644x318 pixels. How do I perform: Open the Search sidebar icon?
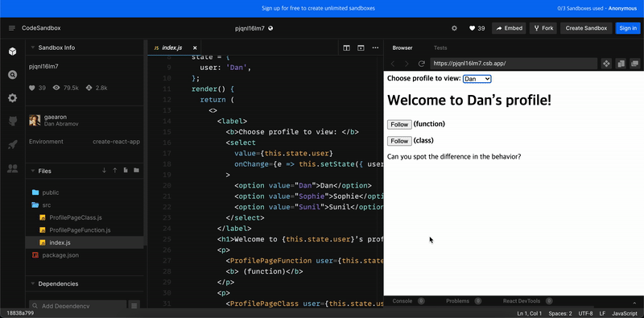[12, 75]
